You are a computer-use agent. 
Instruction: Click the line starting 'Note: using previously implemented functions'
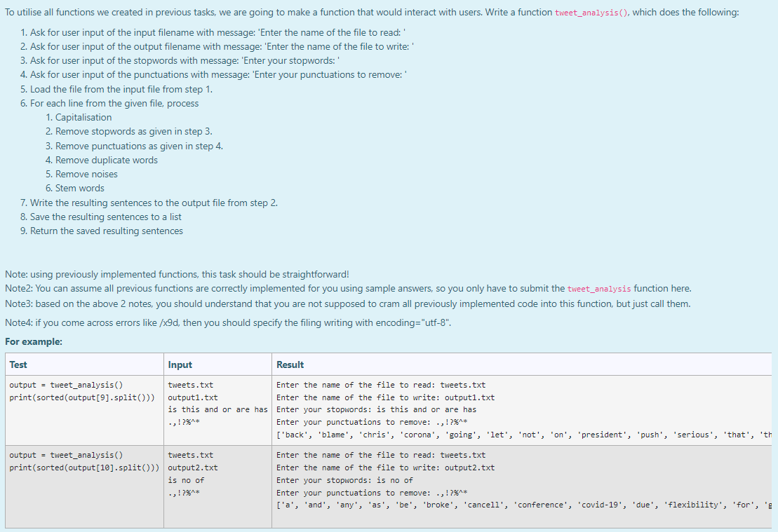[x=177, y=275]
